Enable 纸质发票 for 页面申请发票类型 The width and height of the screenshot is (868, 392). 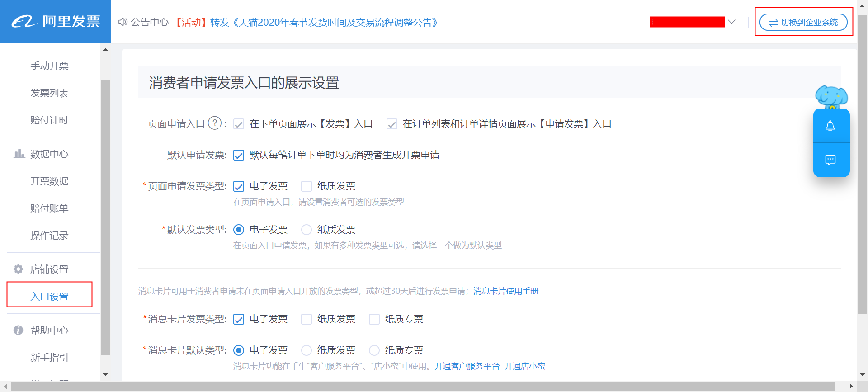click(307, 186)
